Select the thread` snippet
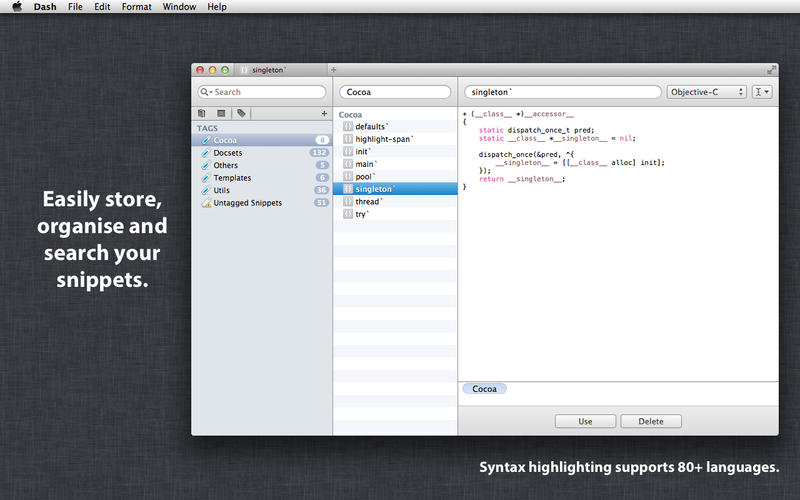The height and width of the screenshot is (500, 800). tap(395, 202)
